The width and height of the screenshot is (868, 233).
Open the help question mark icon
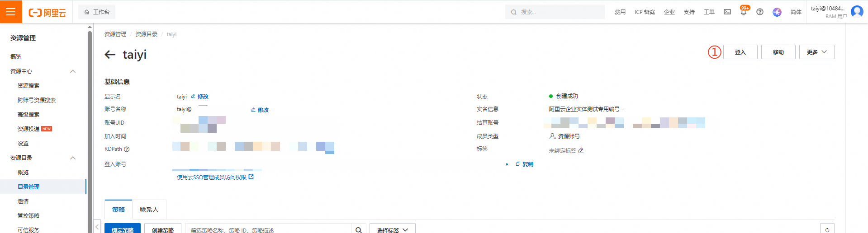coord(760,12)
